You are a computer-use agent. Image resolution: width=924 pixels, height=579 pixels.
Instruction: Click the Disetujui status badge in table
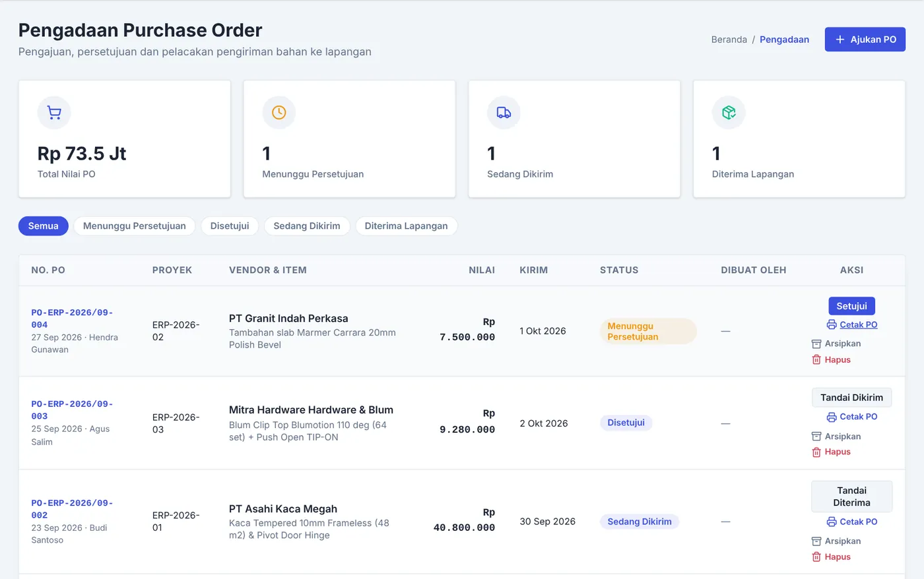point(626,423)
